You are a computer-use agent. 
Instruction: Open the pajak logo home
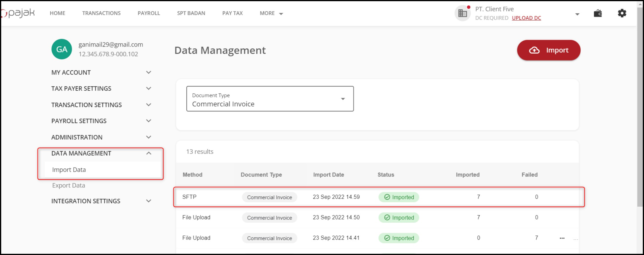click(x=18, y=13)
